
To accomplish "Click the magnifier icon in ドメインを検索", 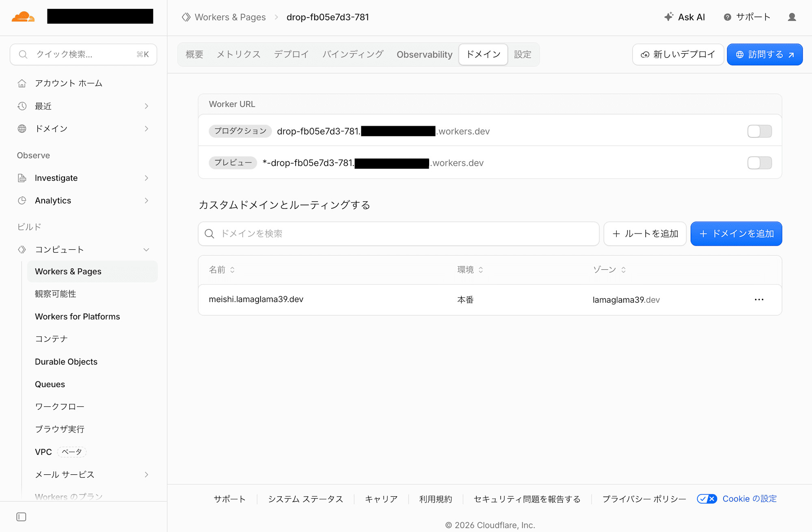I will [x=209, y=234].
